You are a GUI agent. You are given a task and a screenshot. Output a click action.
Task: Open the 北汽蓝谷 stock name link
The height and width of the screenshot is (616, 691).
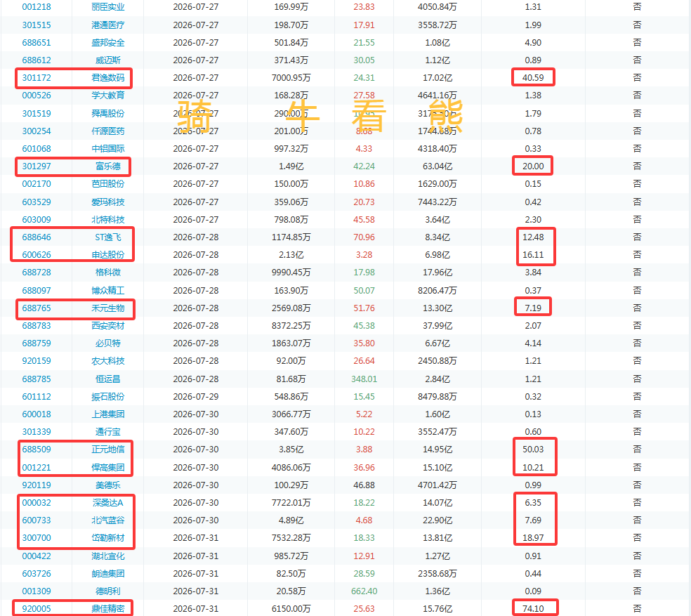(x=108, y=520)
